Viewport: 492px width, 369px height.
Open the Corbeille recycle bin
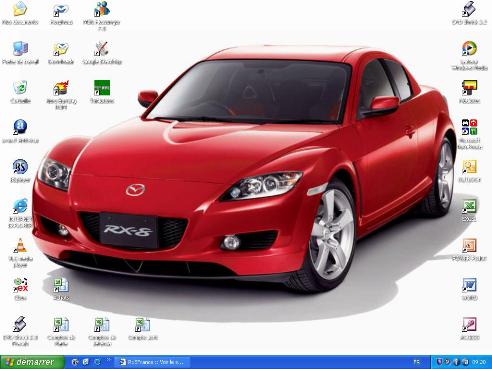[20, 88]
